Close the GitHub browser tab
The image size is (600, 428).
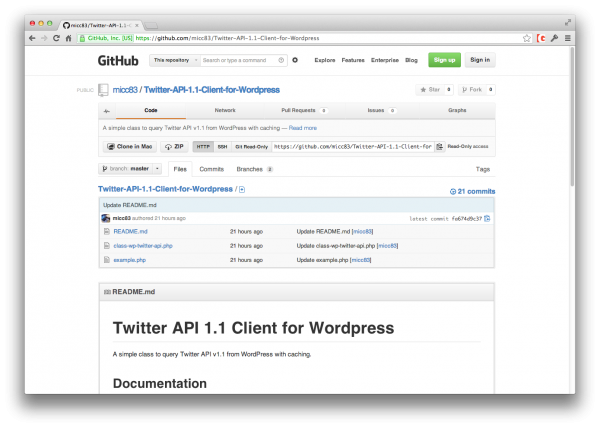(137, 25)
